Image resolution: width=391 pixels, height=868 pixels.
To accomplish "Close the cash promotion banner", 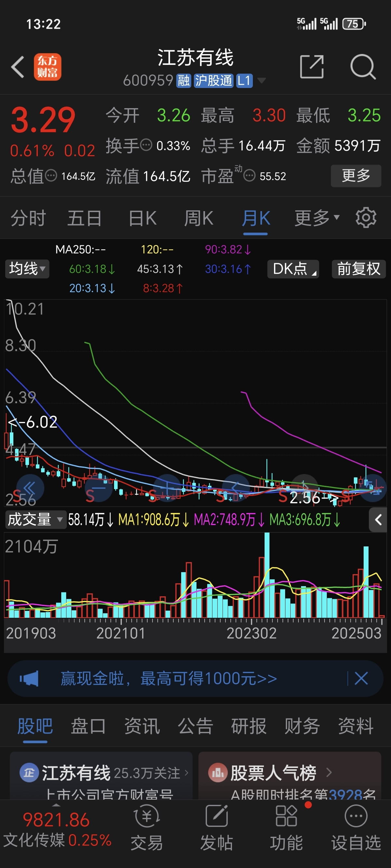I will coord(361,678).
